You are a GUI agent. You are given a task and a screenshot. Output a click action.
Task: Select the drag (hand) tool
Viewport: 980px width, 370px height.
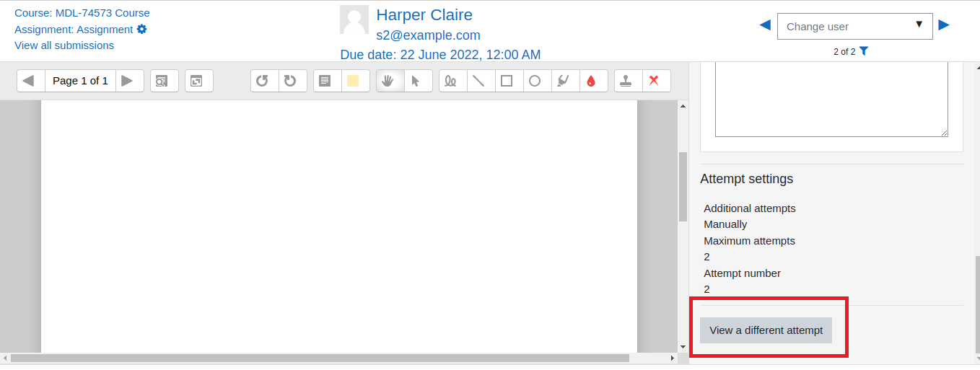[390, 81]
